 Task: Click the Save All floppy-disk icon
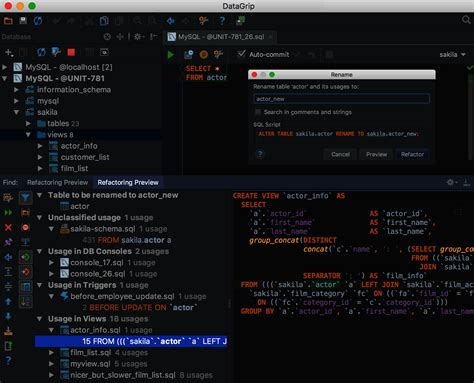(x=23, y=21)
